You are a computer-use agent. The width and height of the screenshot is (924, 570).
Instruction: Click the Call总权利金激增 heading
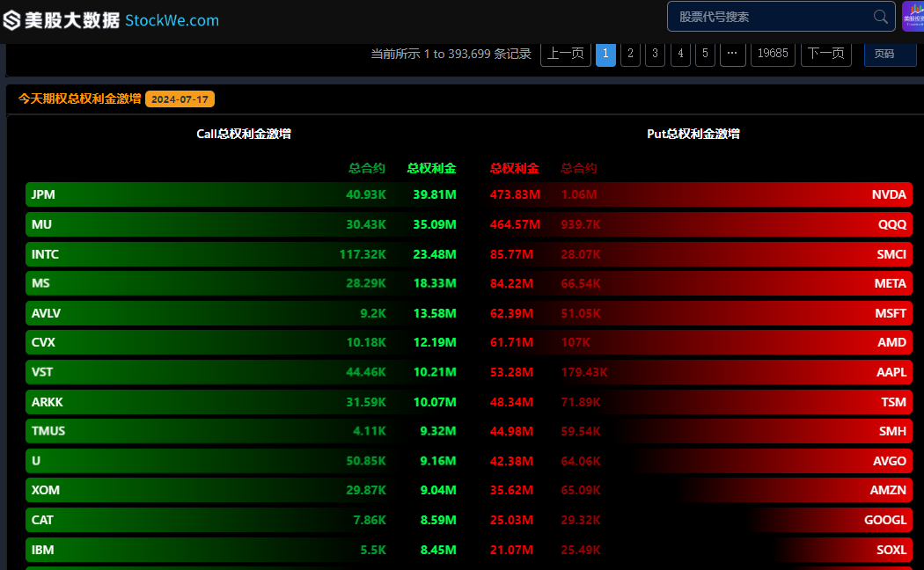(244, 134)
